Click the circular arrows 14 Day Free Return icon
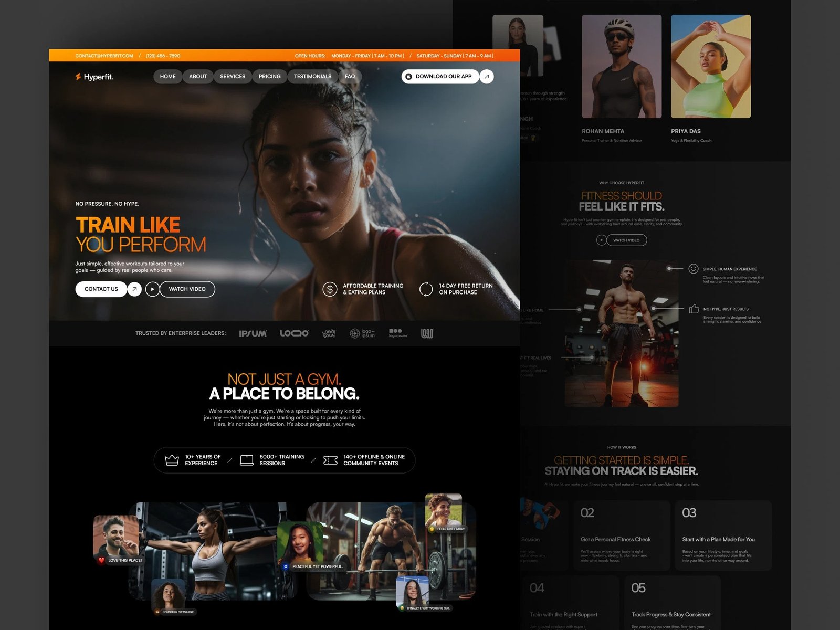This screenshot has height=630, width=840. click(x=426, y=289)
